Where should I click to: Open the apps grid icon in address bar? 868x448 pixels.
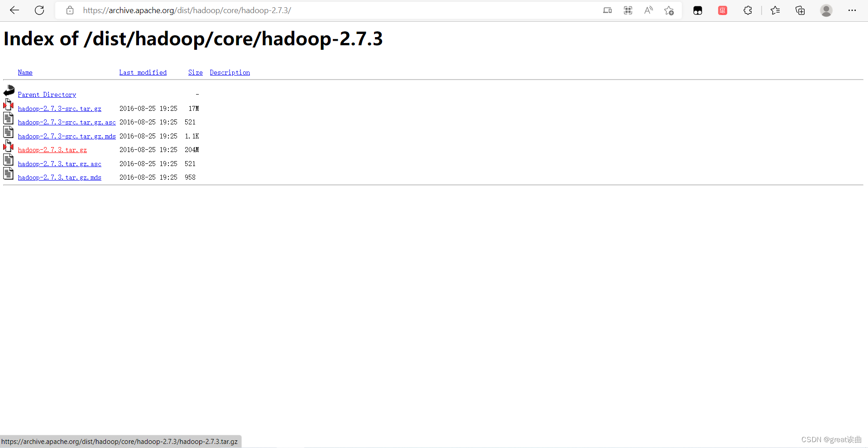[x=628, y=10]
